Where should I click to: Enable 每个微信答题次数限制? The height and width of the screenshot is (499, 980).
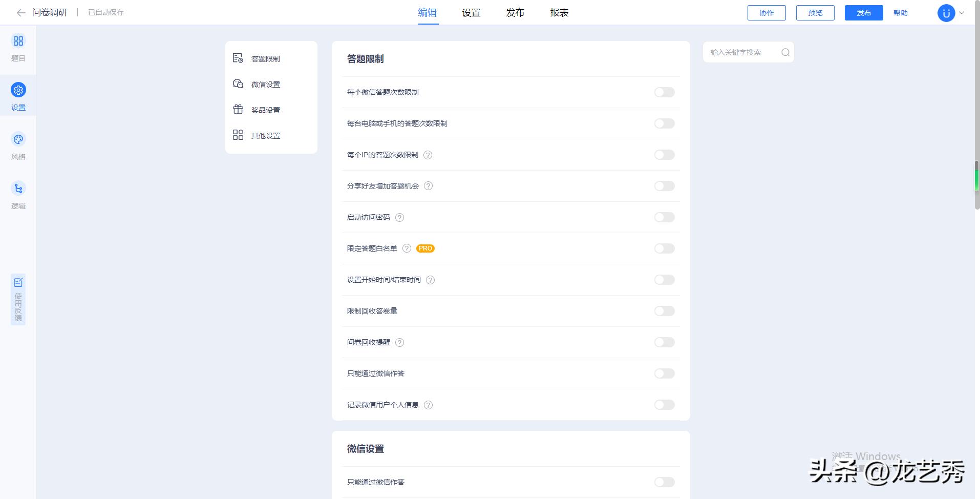point(664,92)
